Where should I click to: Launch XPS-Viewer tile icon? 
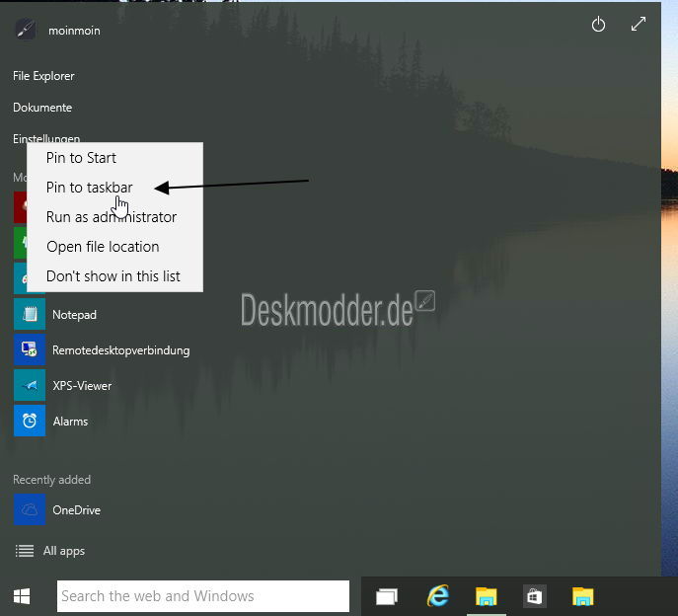(30, 385)
